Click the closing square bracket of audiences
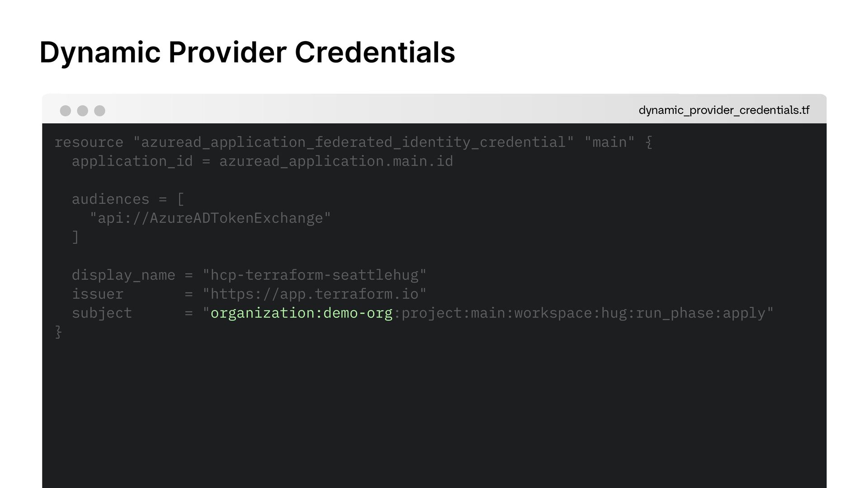The image size is (868, 488). click(75, 237)
